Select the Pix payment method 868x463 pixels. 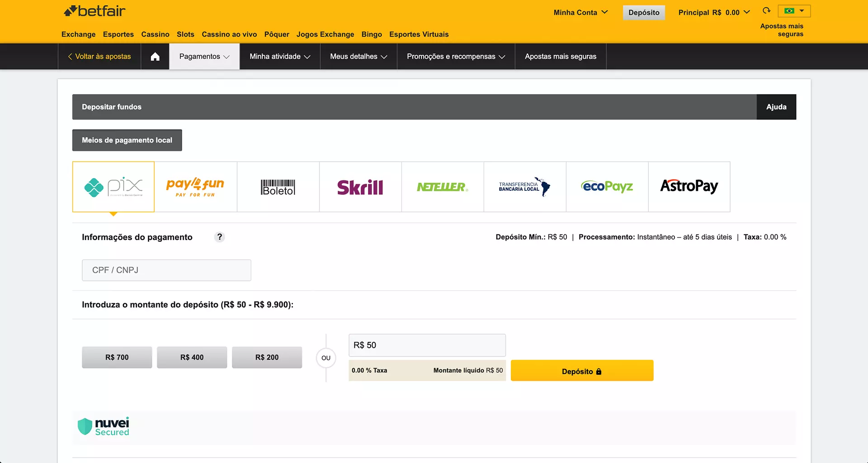coord(113,187)
